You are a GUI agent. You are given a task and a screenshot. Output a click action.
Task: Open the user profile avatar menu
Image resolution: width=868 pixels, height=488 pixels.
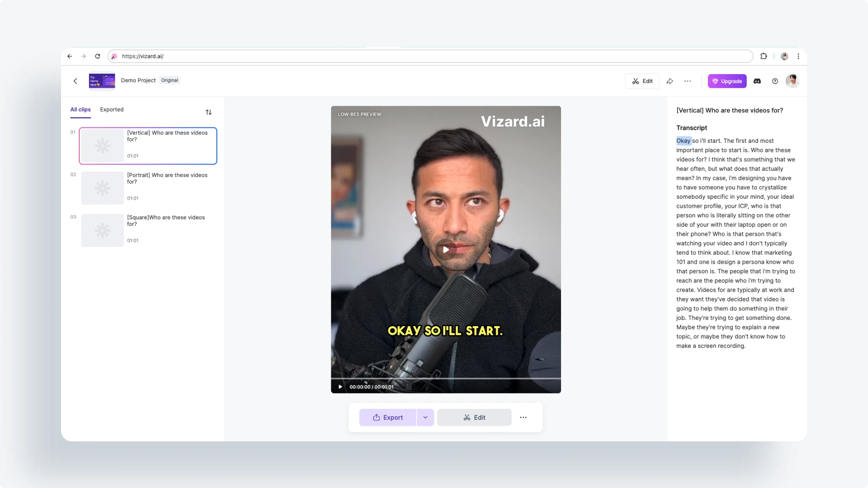(792, 81)
